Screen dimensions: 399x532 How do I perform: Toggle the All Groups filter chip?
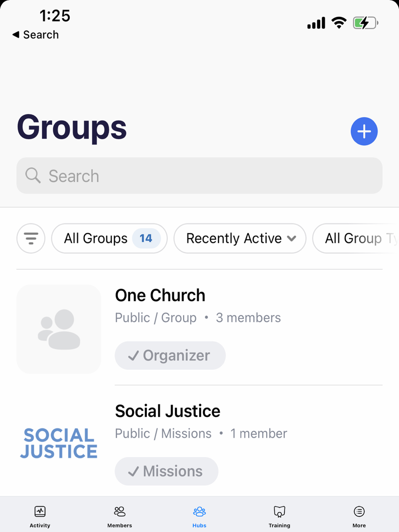pyautogui.click(x=109, y=238)
